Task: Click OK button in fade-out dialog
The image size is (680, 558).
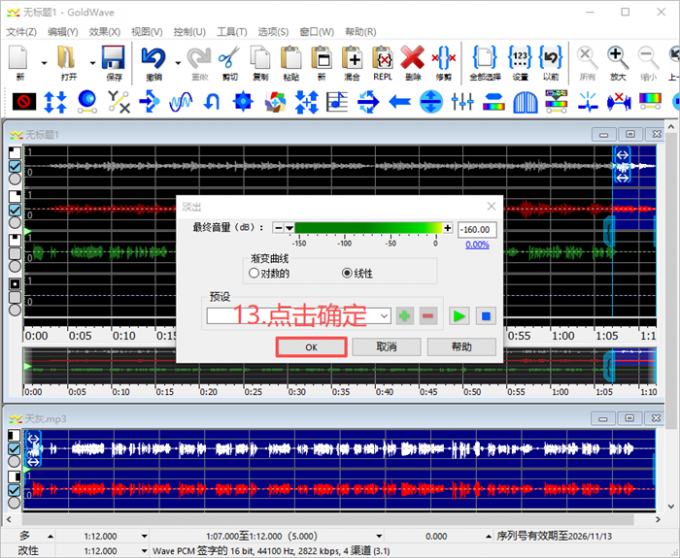Action: click(x=311, y=347)
